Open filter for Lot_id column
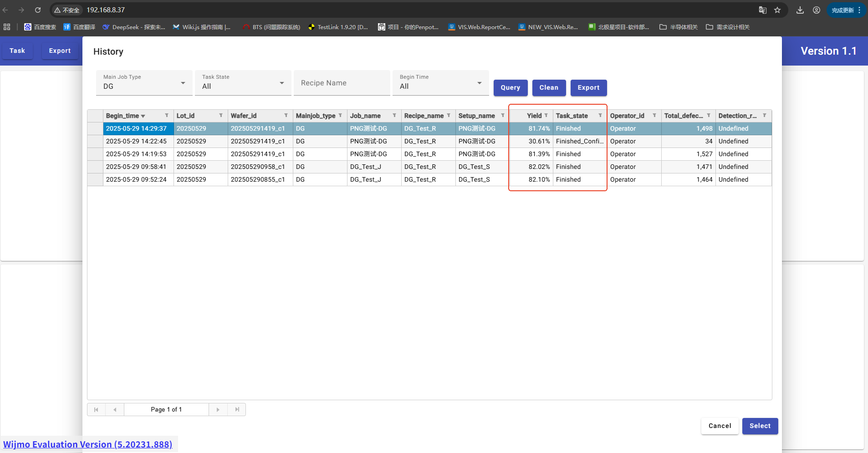Image resolution: width=868 pixels, height=453 pixels. (x=221, y=116)
